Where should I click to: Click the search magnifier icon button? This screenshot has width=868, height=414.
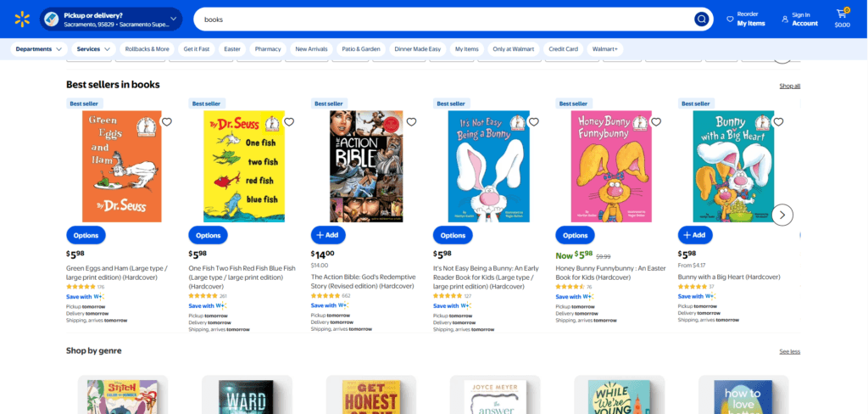point(701,20)
